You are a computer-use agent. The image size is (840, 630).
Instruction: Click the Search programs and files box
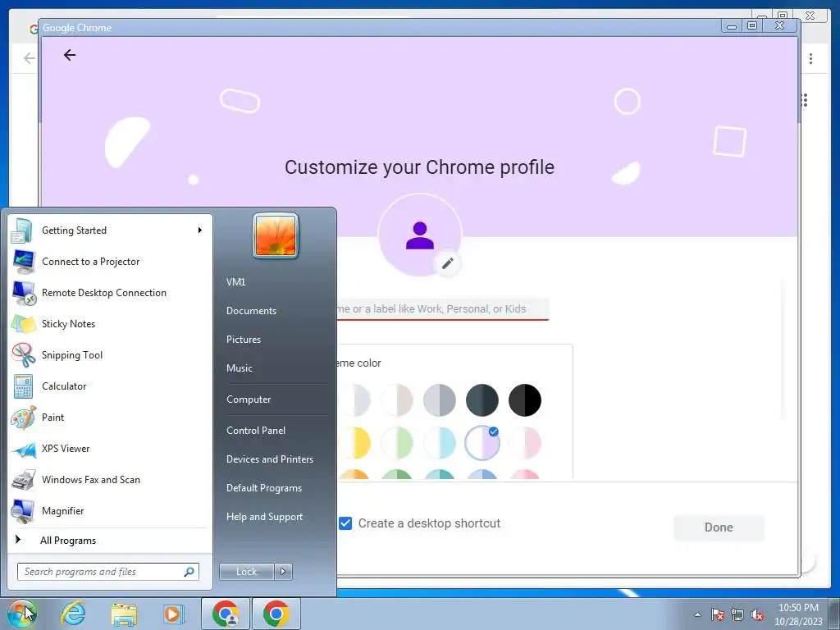tap(107, 572)
